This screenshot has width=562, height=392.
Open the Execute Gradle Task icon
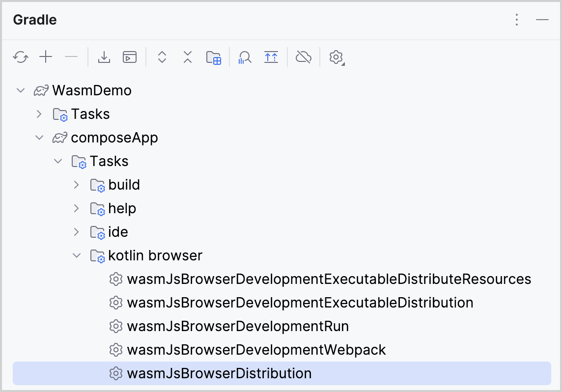[129, 57]
